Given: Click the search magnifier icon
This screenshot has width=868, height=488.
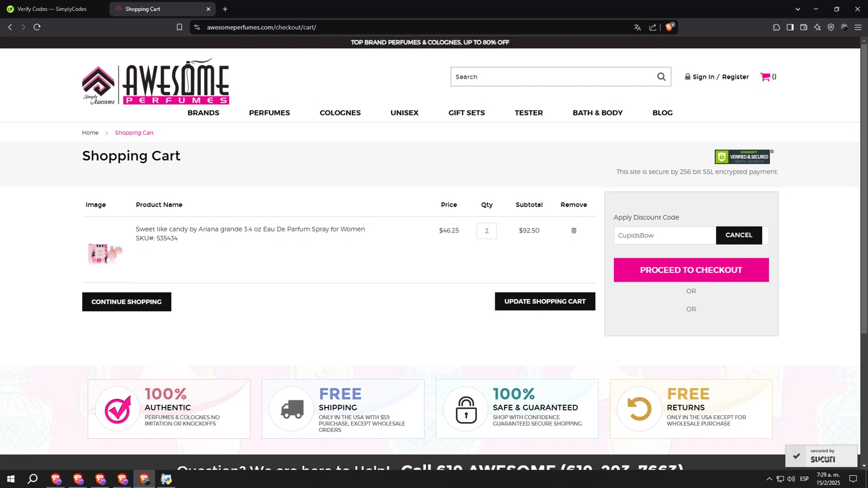Looking at the screenshot, I should tap(661, 77).
